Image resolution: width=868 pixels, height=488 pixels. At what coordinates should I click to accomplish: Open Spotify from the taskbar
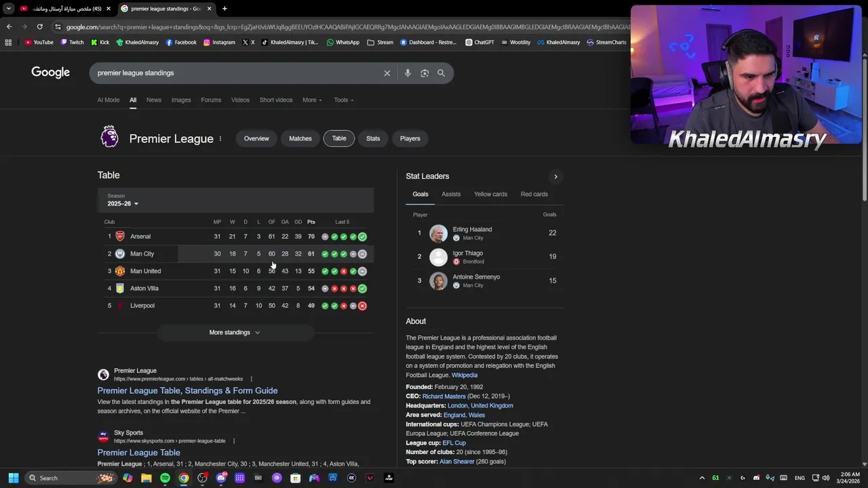pyautogui.click(x=165, y=478)
